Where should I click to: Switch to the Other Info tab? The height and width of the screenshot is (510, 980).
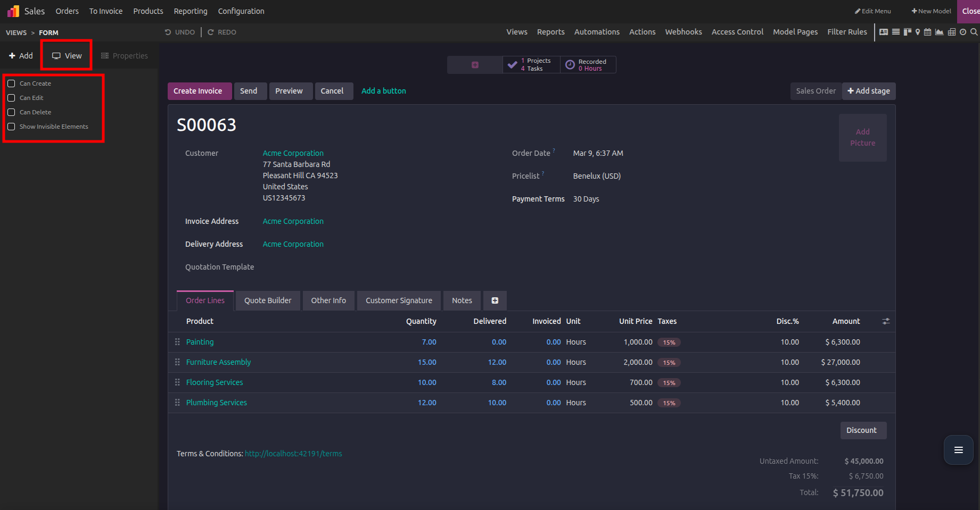tap(328, 300)
